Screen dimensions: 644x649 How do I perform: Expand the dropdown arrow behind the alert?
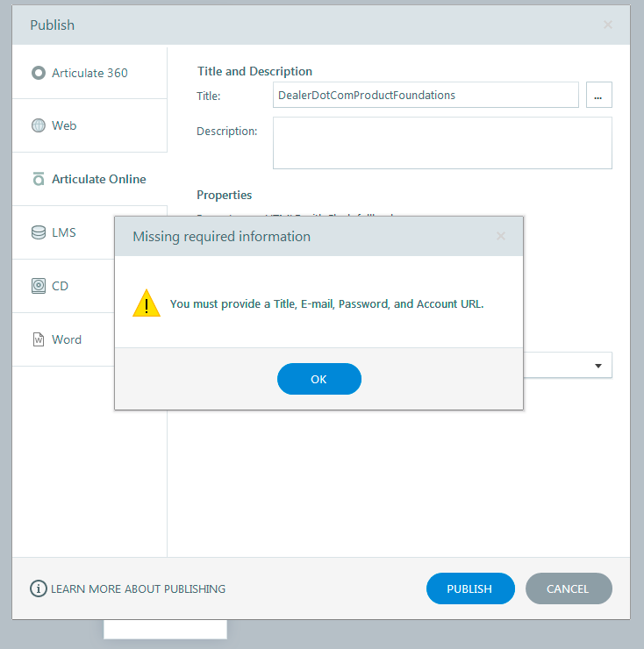598,365
